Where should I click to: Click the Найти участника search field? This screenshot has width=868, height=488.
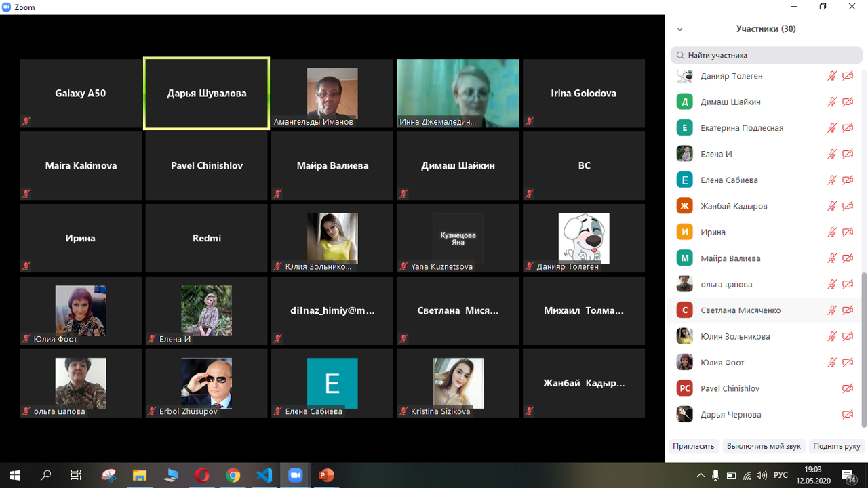(x=766, y=55)
